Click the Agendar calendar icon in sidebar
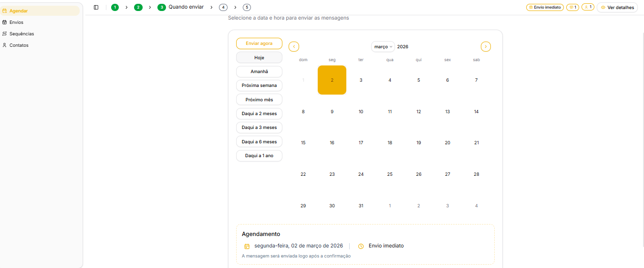The width and height of the screenshot is (644, 268). [x=5, y=11]
